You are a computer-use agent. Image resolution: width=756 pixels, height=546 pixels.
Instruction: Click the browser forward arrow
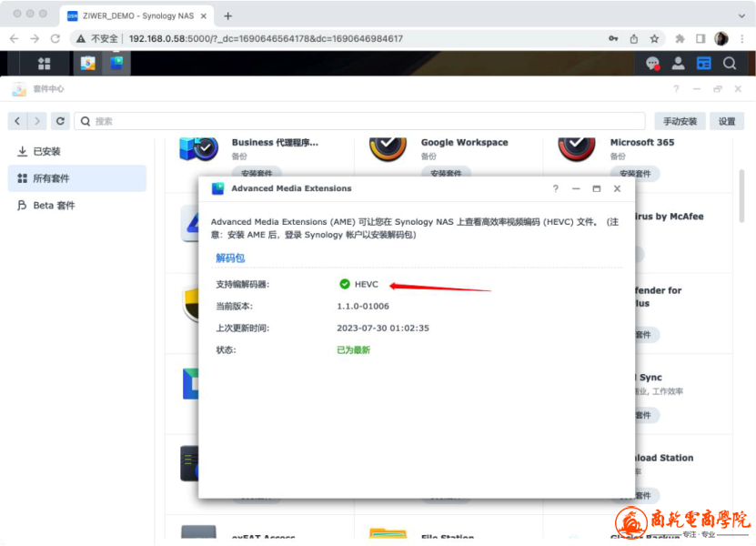tap(35, 38)
